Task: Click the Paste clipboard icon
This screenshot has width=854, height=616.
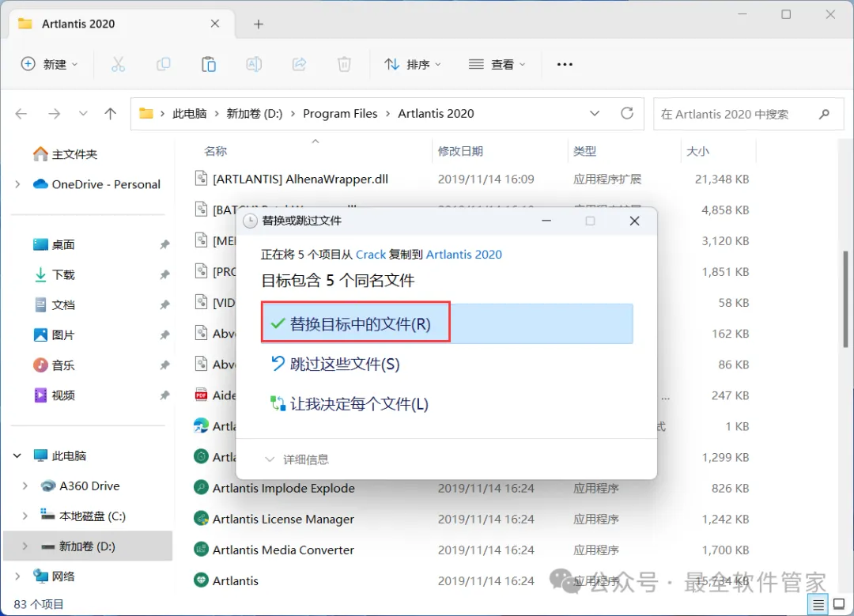Action: pos(209,64)
